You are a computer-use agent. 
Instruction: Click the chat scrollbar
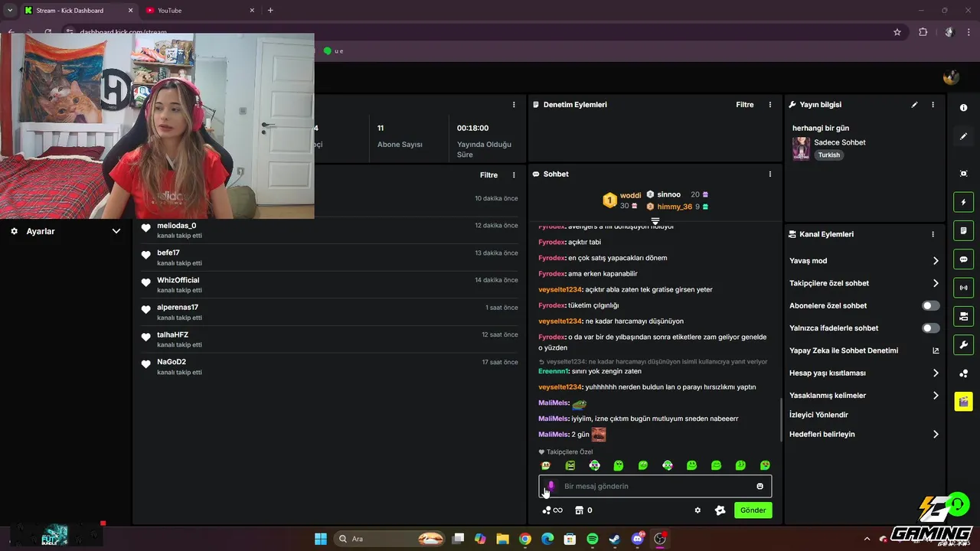pyautogui.click(x=781, y=419)
